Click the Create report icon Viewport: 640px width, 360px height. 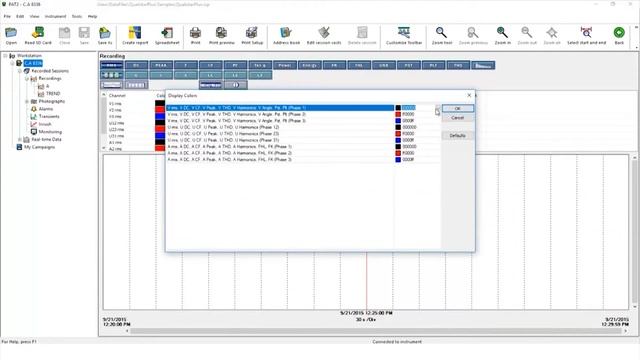pos(135,36)
